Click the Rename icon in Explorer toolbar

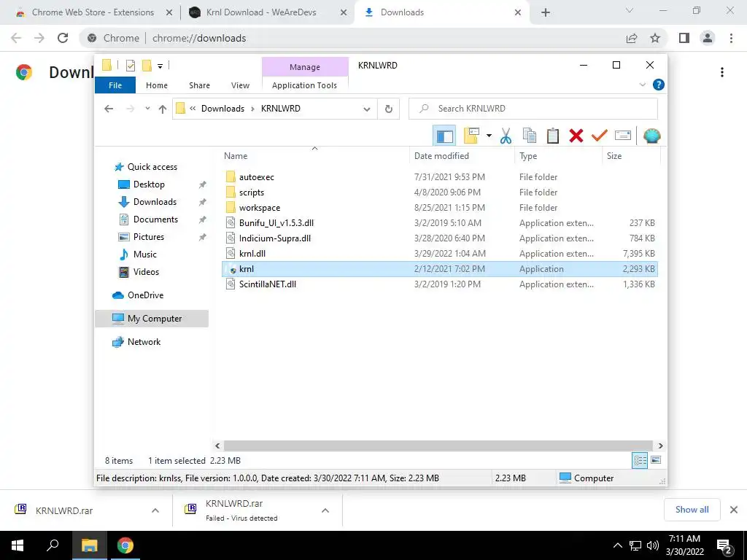click(x=623, y=136)
